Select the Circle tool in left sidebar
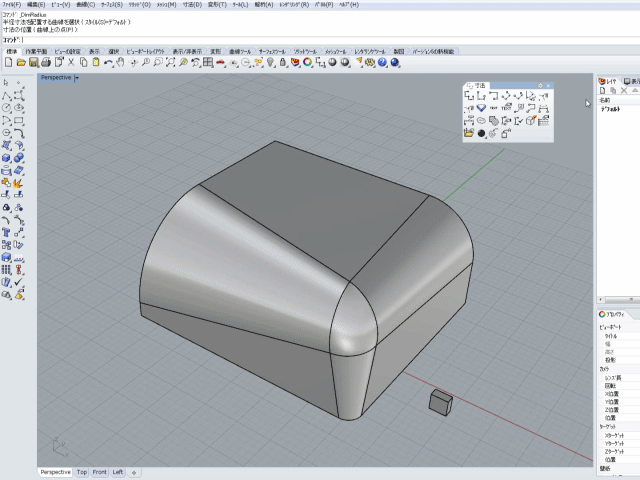This screenshot has height=480, width=640. point(6,108)
